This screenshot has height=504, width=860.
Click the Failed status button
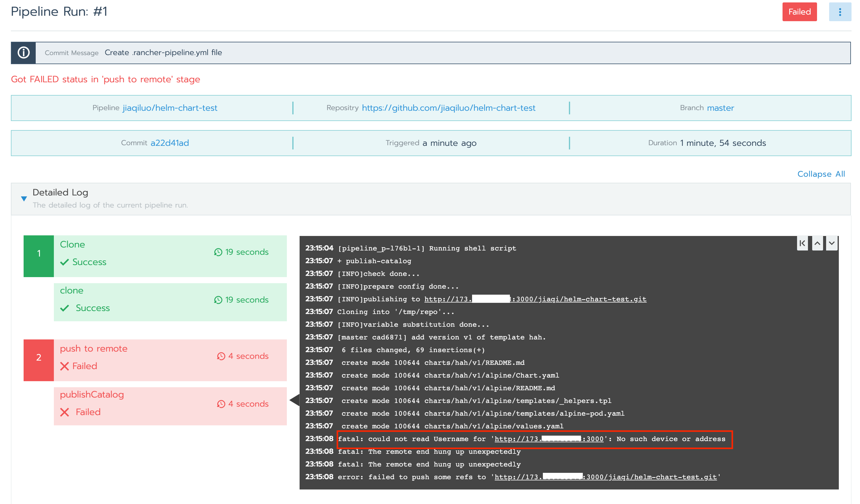click(x=799, y=11)
